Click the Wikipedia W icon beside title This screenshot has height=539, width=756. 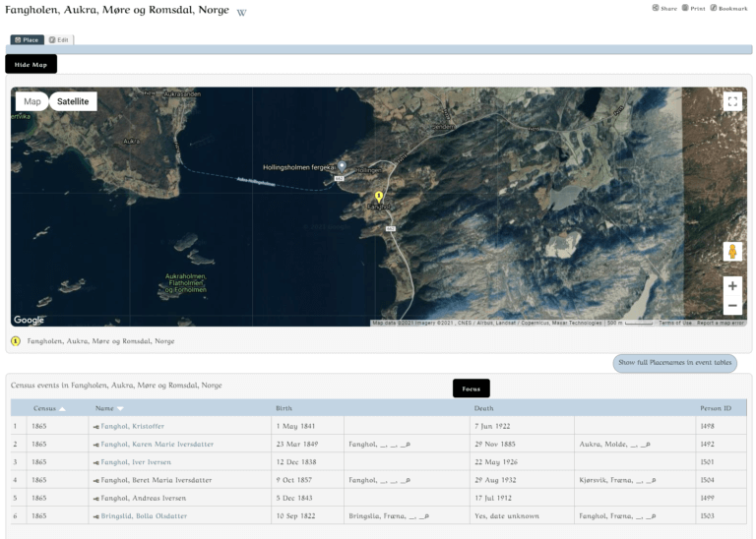242,13
